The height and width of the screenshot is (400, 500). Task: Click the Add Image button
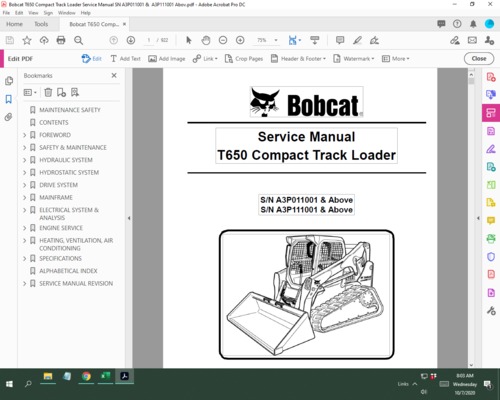pos(167,59)
